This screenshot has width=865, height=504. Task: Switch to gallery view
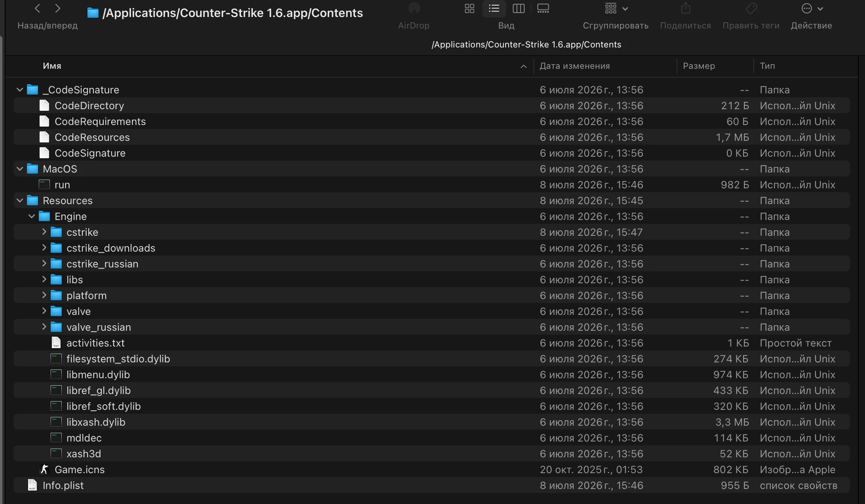[543, 8]
